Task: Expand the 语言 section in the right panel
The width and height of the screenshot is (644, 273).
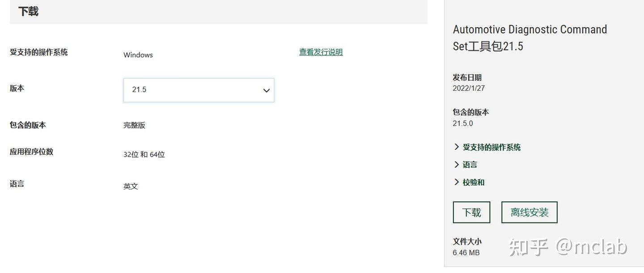Action: pyautogui.click(x=469, y=165)
